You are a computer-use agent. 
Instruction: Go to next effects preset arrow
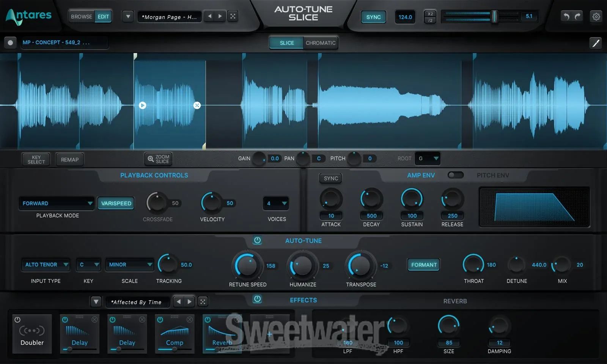(x=189, y=302)
